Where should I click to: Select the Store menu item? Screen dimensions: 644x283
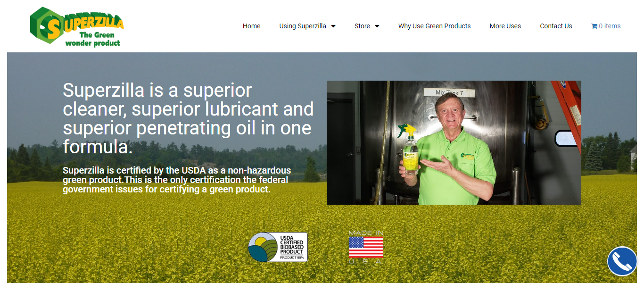point(362,26)
